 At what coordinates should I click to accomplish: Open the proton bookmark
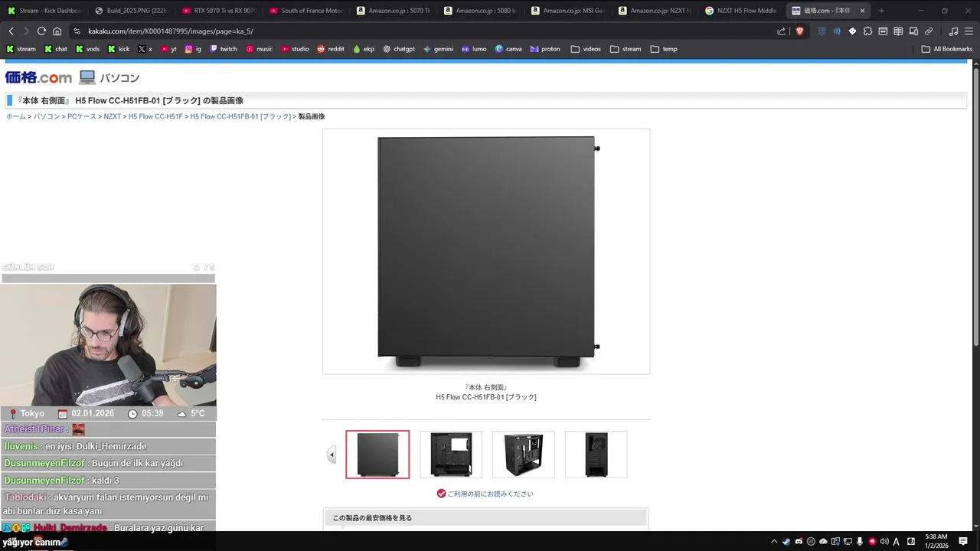(545, 49)
